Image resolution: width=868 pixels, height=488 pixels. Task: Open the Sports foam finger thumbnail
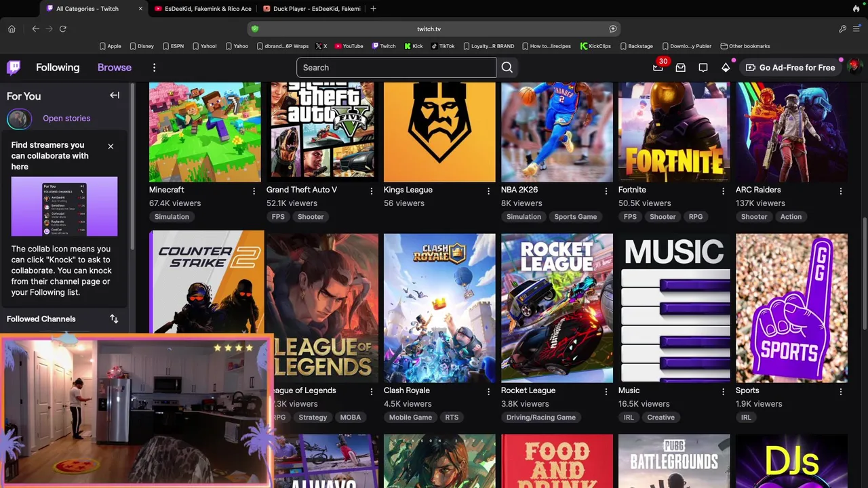click(791, 308)
